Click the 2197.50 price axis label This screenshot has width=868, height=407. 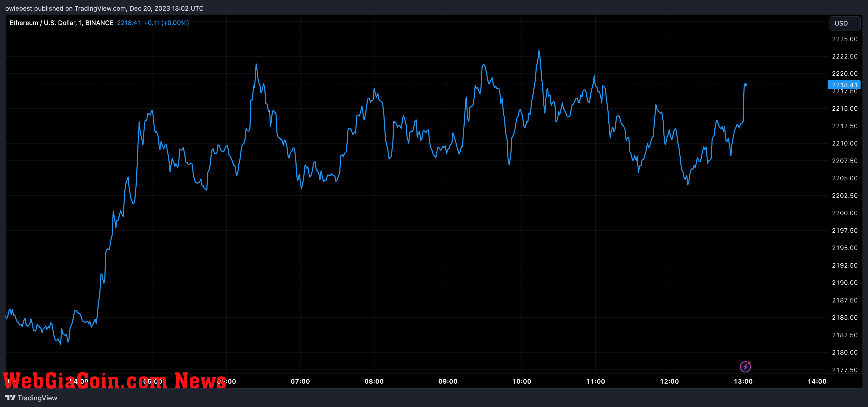[845, 231]
